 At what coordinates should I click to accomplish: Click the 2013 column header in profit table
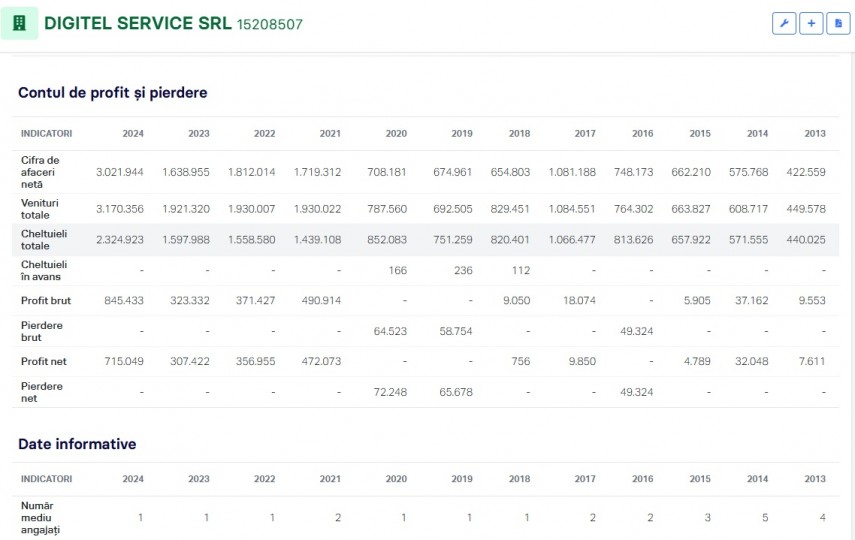815,134
